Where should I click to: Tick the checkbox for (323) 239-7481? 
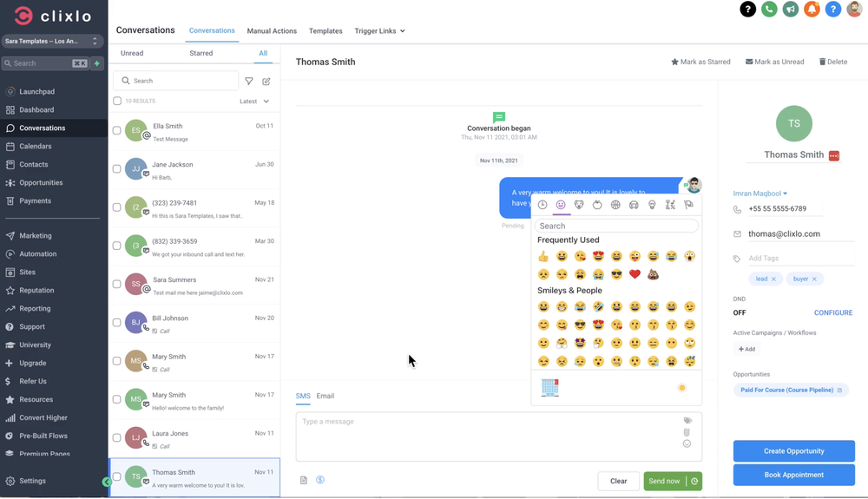(x=117, y=207)
